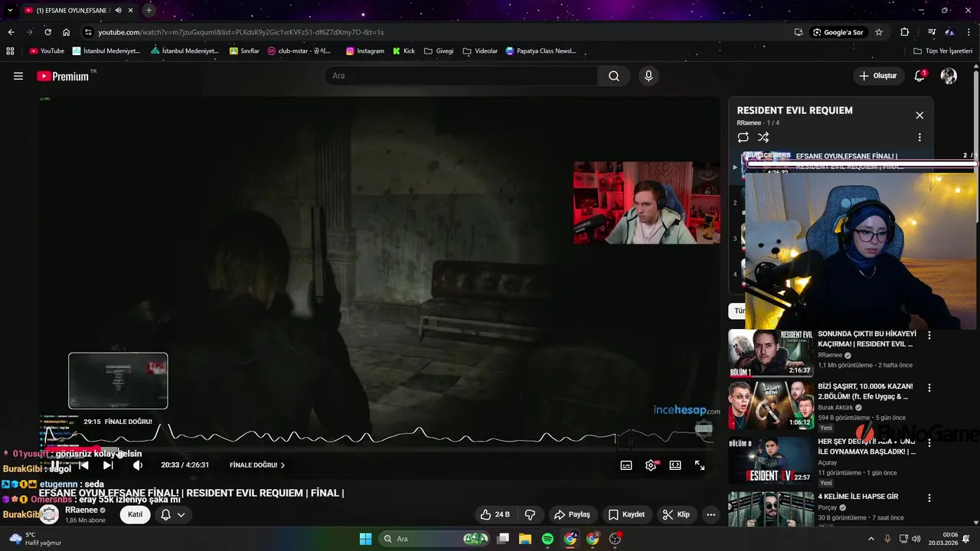Open the Chrome three-dot menu
Screen dimensions: 980x551
click(x=968, y=32)
